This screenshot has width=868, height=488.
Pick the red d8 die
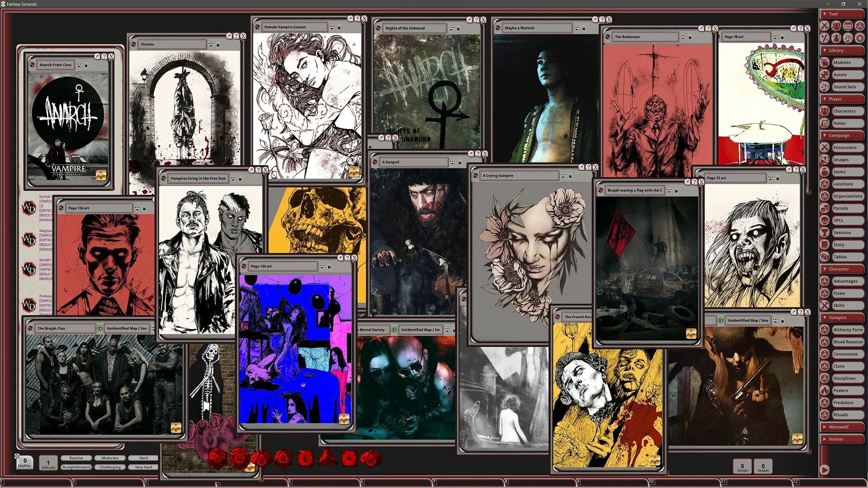[283, 458]
